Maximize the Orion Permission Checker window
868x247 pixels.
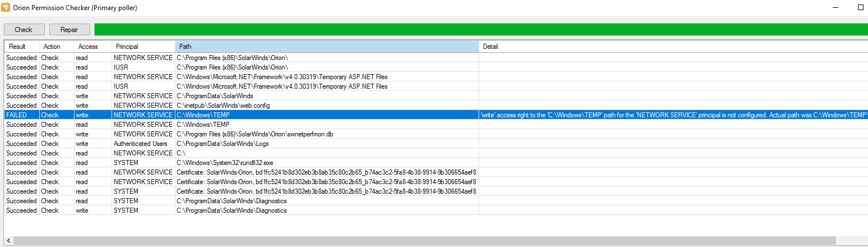[861, 8]
